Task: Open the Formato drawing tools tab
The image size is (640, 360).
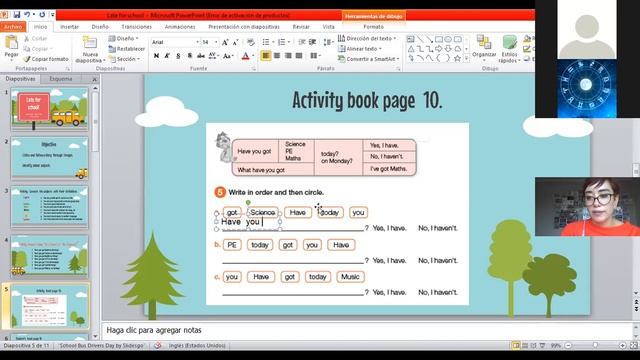Action: (373, 27)
